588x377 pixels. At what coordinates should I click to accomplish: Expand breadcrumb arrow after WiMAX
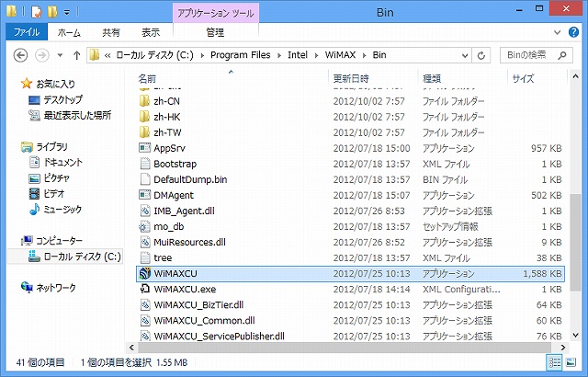tap(364, 55)
